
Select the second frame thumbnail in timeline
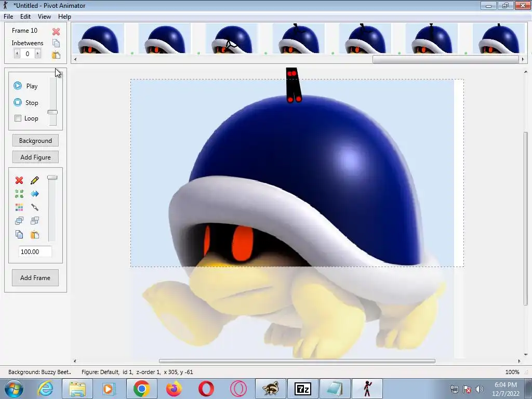(165, 38)
